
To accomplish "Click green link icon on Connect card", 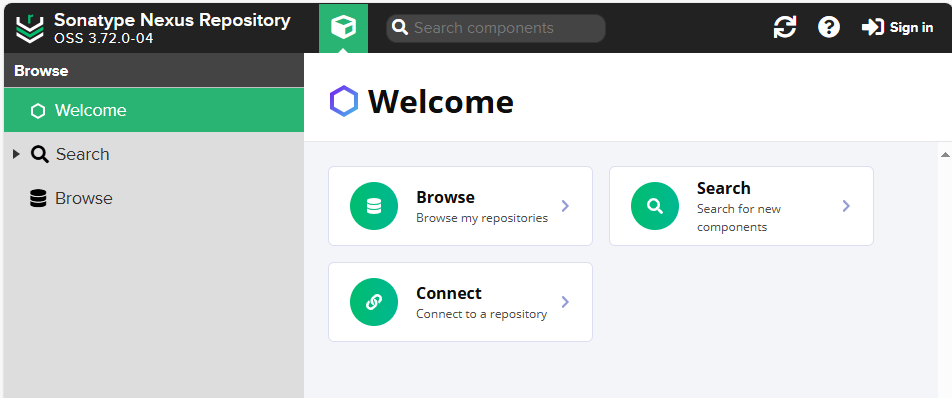I will point(374,302).
